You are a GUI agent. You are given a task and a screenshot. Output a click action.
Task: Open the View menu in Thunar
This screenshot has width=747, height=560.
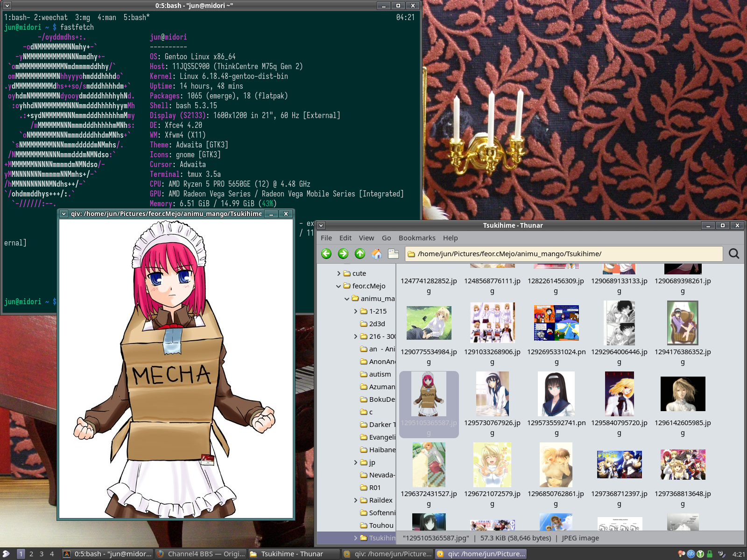pyautogui.click(x=366, y=238)
